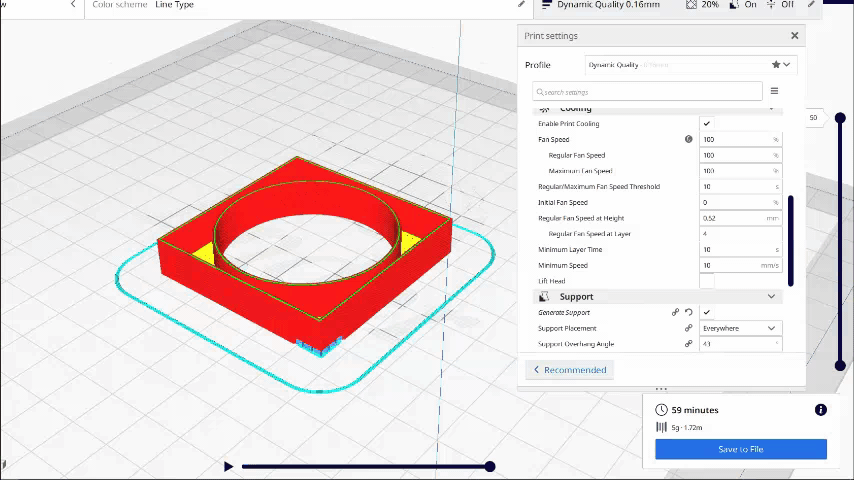Switch to Recommended settings mode
The width and height of the screenshot is (854, 480).
coord(570,370)
